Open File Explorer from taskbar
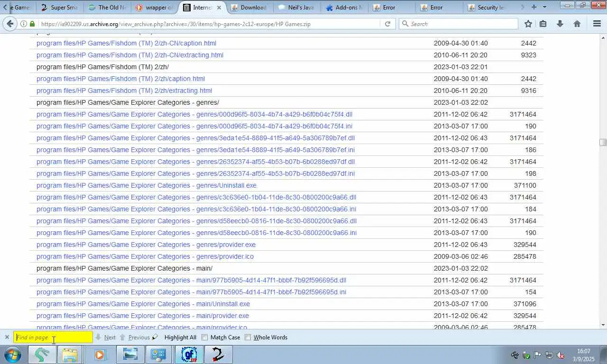Image resolution: width=607 pixels, height=364 pixels. click(70, 355)
